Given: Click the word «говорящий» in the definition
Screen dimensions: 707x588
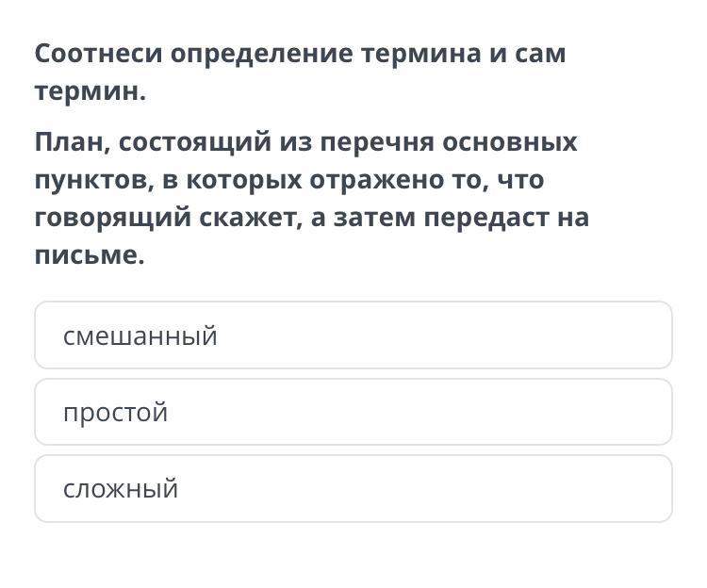Looking at the screenshot, I should pos(113,218).
